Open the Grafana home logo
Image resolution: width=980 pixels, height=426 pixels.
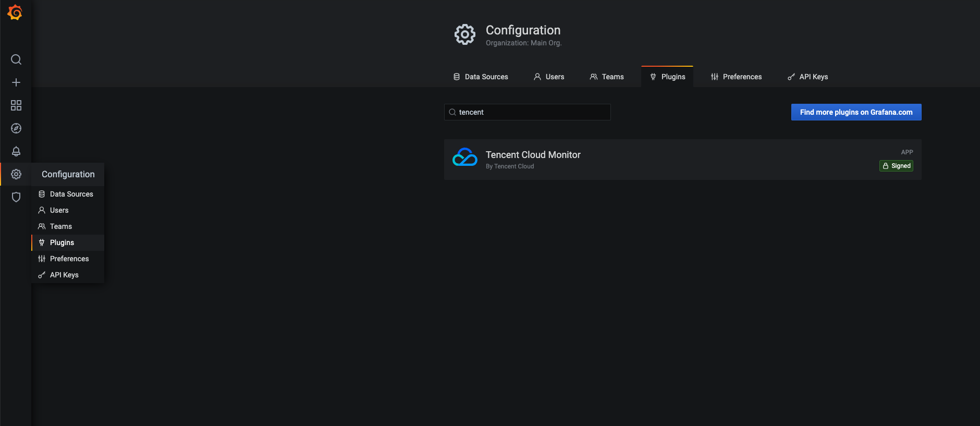(x=15, y=13)
